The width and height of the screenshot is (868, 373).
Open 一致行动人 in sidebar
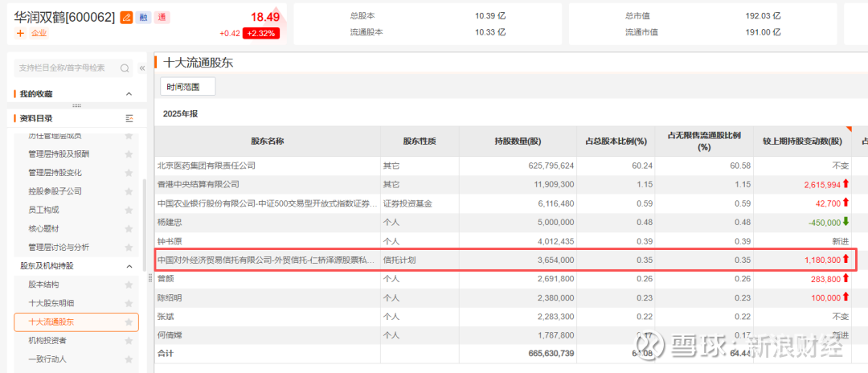click(x=47, y=359)
